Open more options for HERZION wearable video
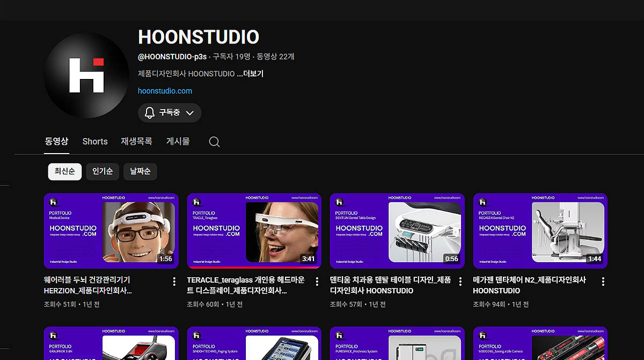The height and width of the screenshot is (360, 644). click(x=174, y=282)
